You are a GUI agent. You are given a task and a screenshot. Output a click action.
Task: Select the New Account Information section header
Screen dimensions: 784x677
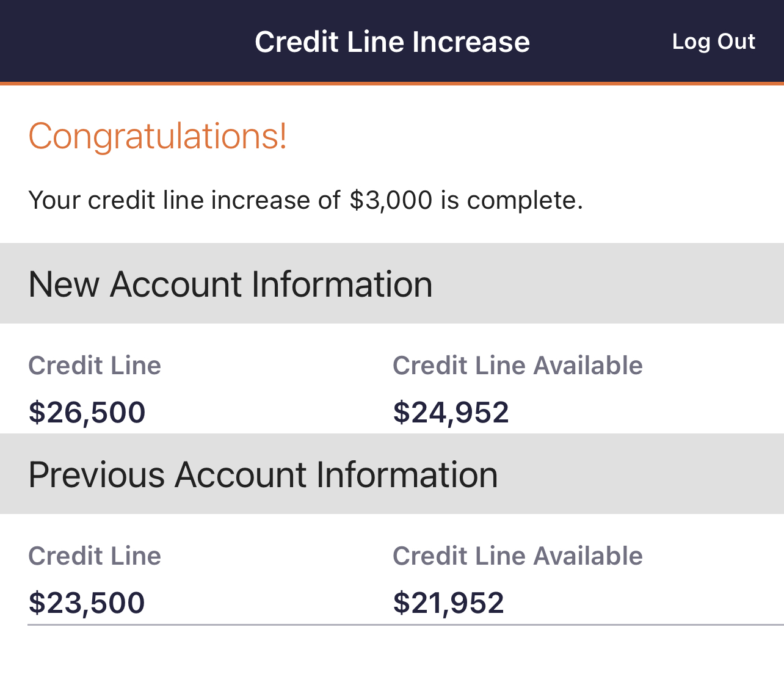coord(230,284)
